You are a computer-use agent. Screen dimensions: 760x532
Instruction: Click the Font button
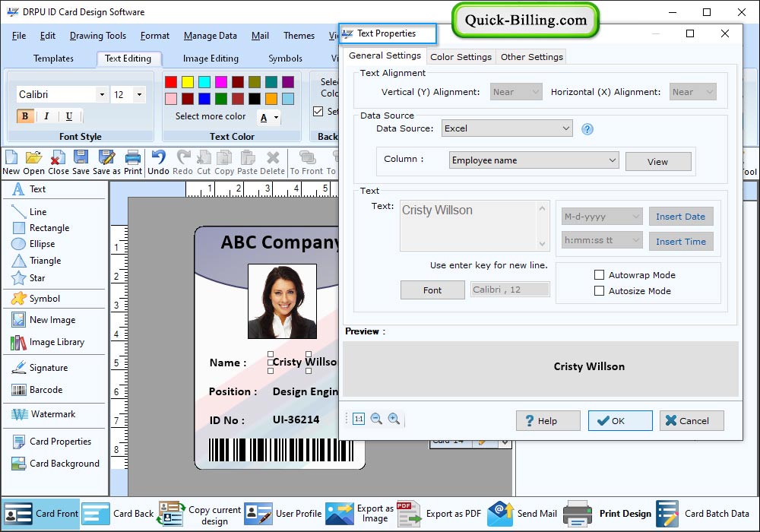(432, 290)
